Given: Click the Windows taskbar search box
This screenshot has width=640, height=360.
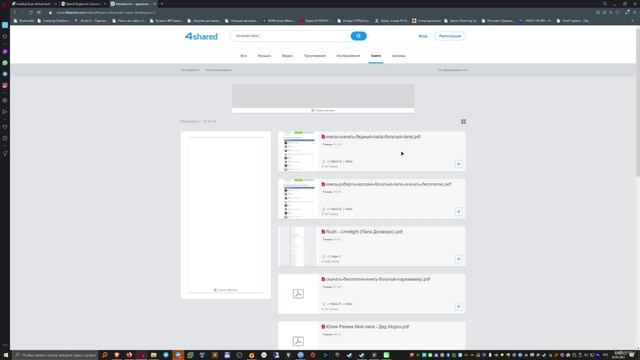Looking at the screenshot, I should tap(55, 355).
